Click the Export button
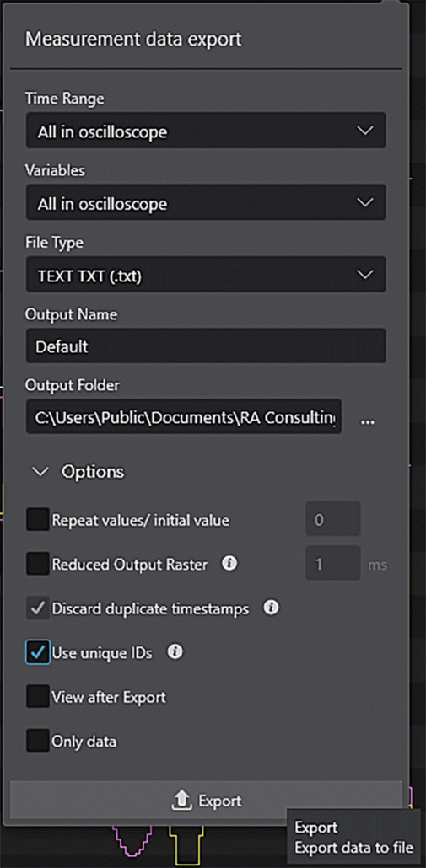 click(206, 801)
